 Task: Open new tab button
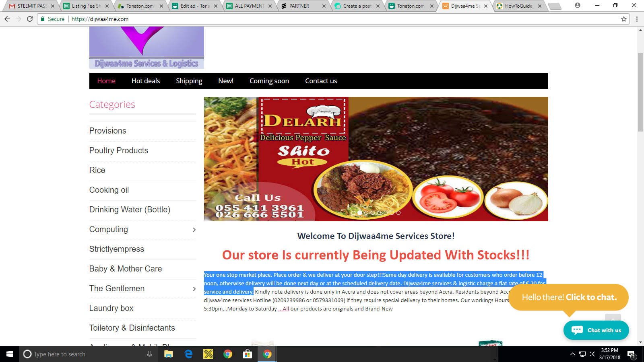pyautogui.click(x=554, y=6)
